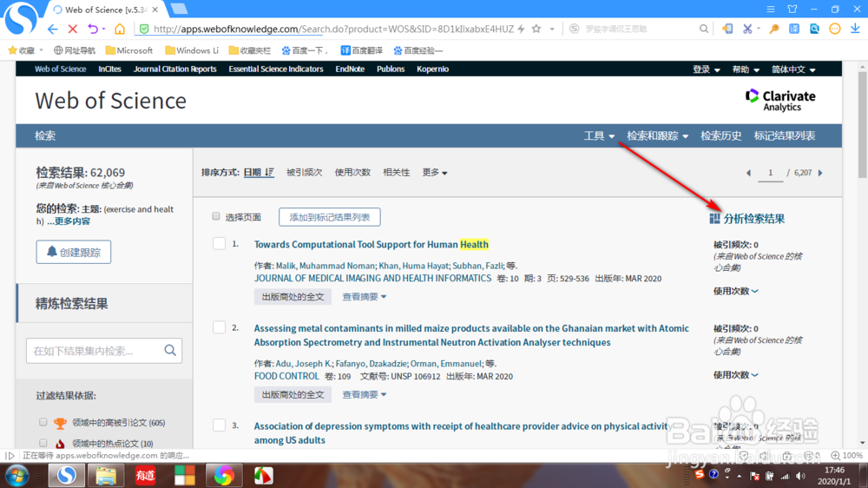Open Windows Start button
Screen dimensions: 868x488
tap(16, 476)
